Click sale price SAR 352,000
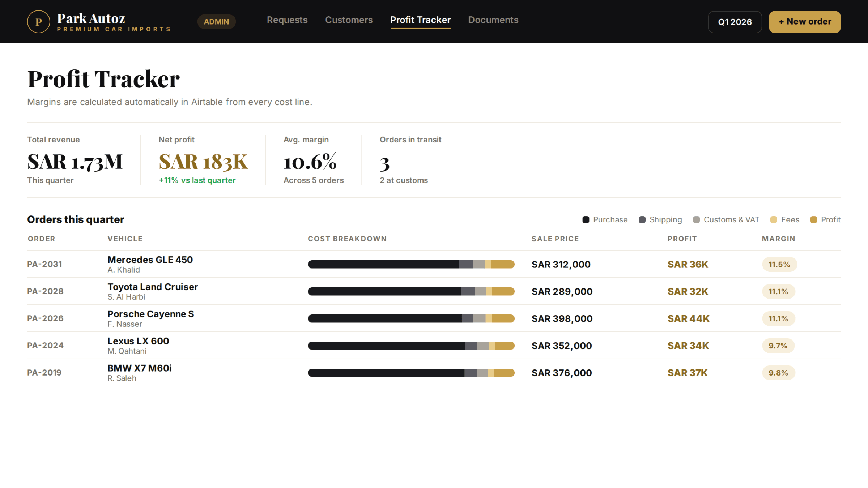The width and height of the screenshot is (868, 488). [x=562, y=346]
